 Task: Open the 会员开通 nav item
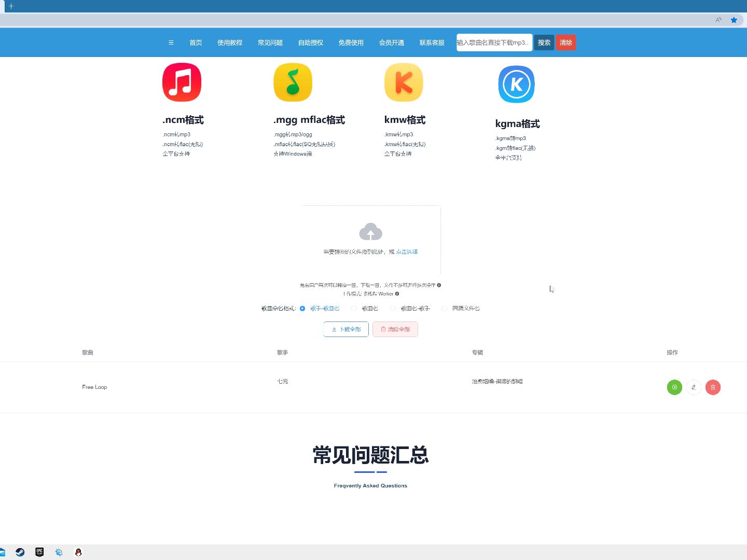pyautogui.click(x=392, y=43)
